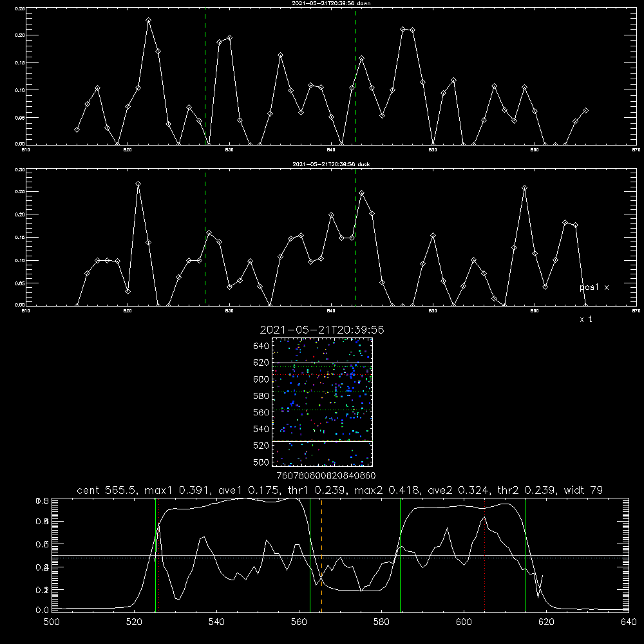644x644 pixels.
Task: Click the '620' label on the image y-axis
Action: [261, 363]
